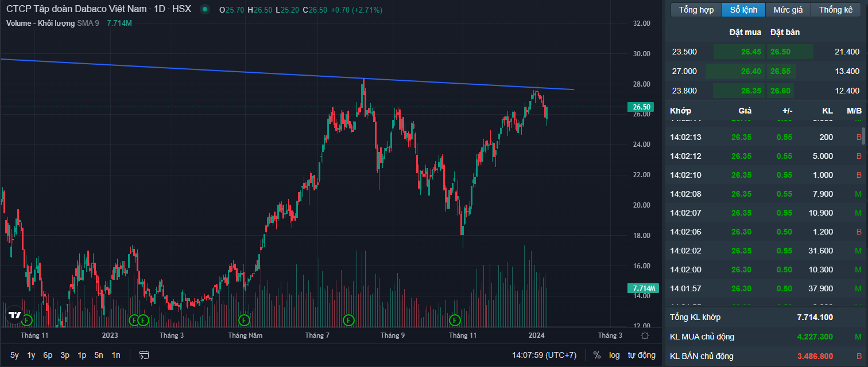The height and width of the screenshot is (367, 868).
Task: Select the 5n time range
Action: (99, 356)
